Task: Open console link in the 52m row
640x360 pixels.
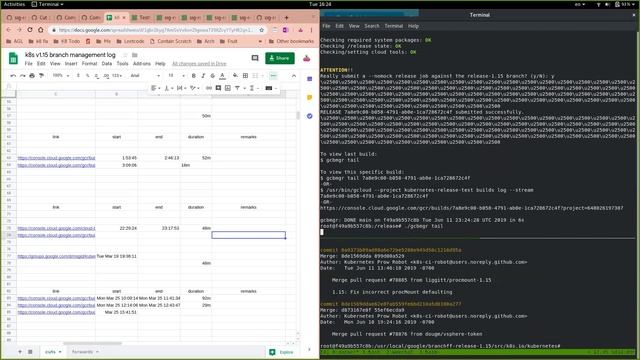Action: [x=56, y=158]
